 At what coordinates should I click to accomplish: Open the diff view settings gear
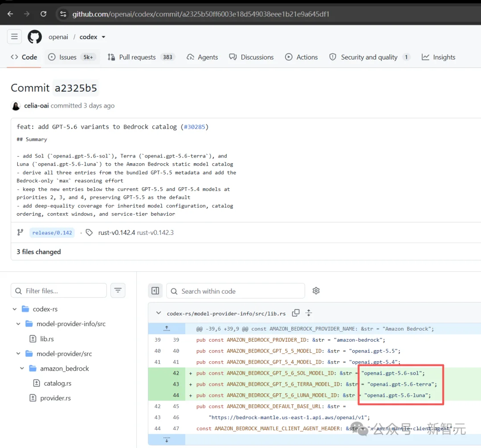[316, 291]
